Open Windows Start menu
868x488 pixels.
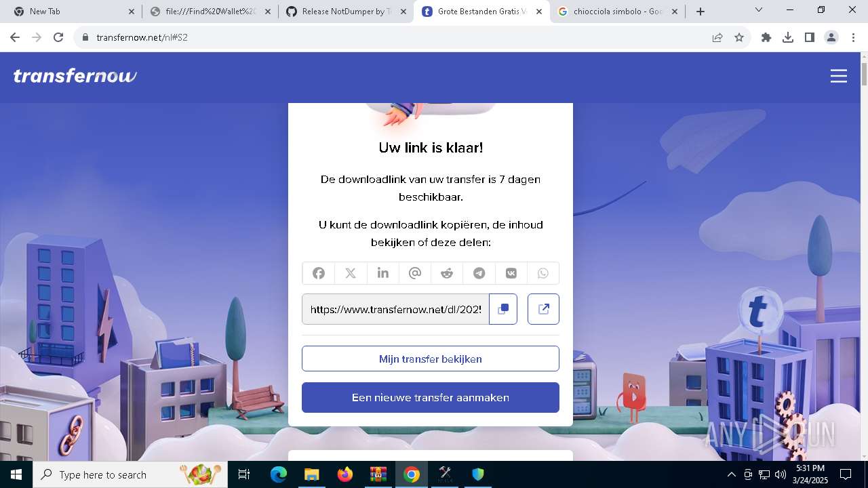(x=16, y=474)
